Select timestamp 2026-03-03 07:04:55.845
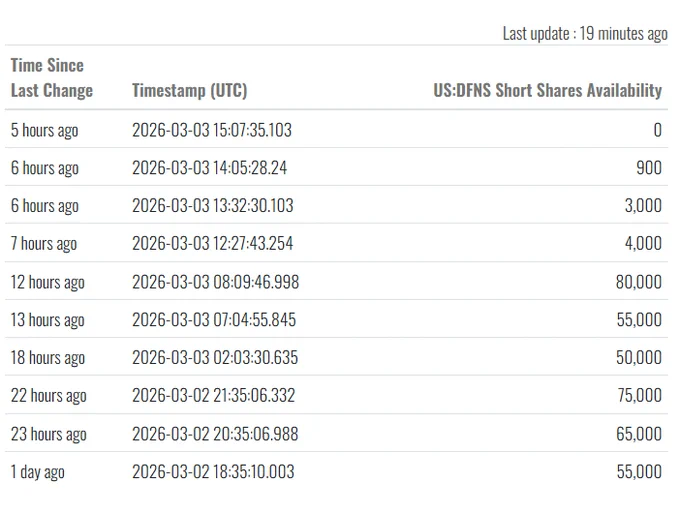This screenshot has width=680, height=513. click(x=214, y=320)
